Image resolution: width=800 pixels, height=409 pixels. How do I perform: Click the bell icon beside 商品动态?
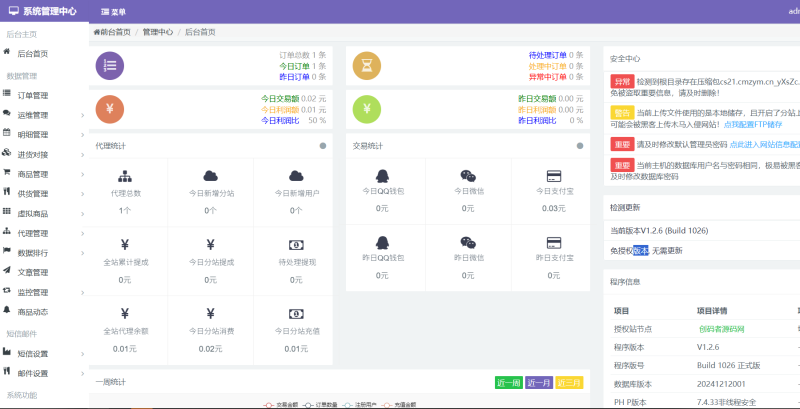coord(7,310)
